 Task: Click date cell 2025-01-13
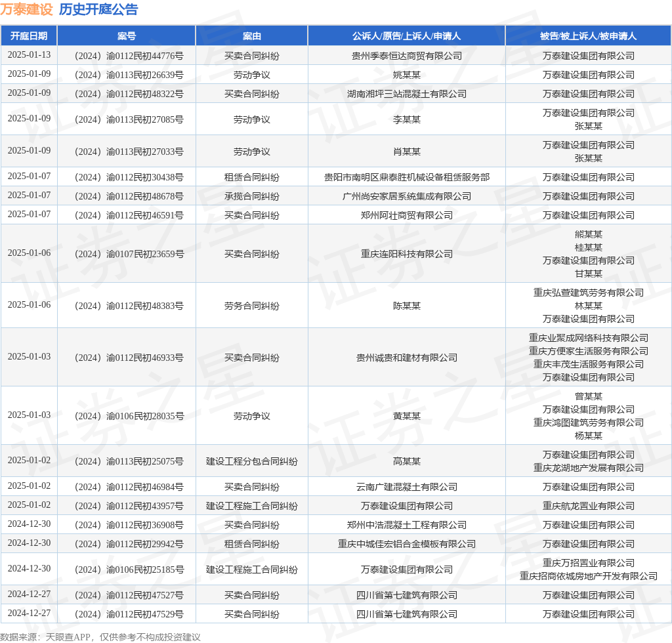[x=29, y=55]
